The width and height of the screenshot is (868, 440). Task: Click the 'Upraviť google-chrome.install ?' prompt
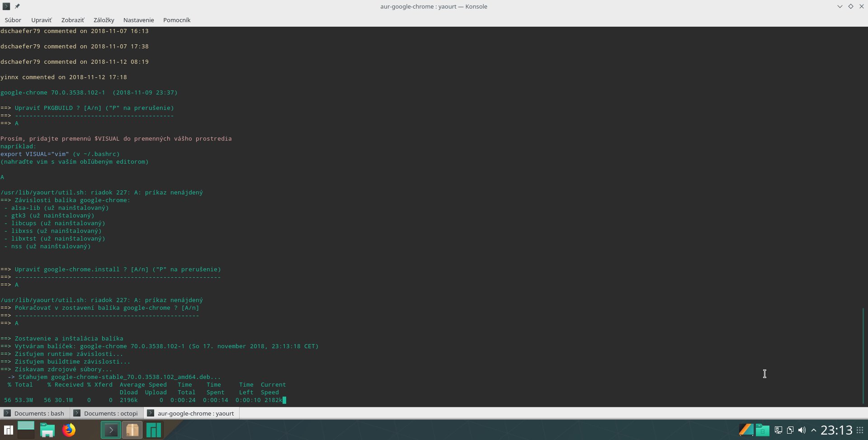pos(111,269)
